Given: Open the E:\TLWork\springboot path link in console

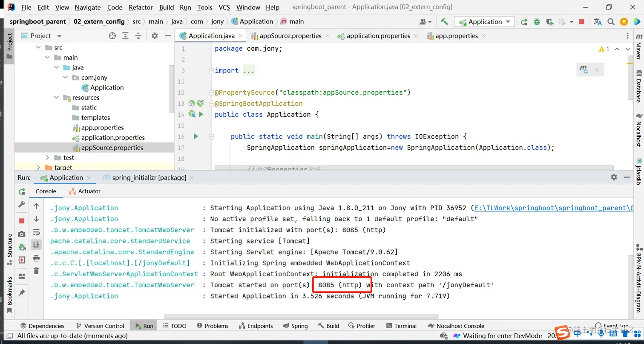Looking at the screenshot, I should click(x=554, y=208).
